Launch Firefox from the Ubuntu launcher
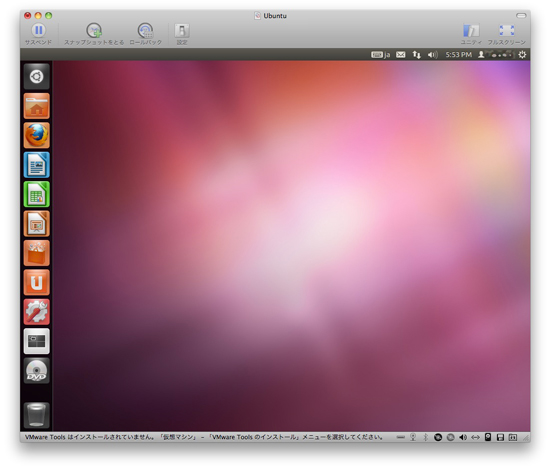Image resolution: width=550 pixels, height=472 pixels. pos(36,135)
